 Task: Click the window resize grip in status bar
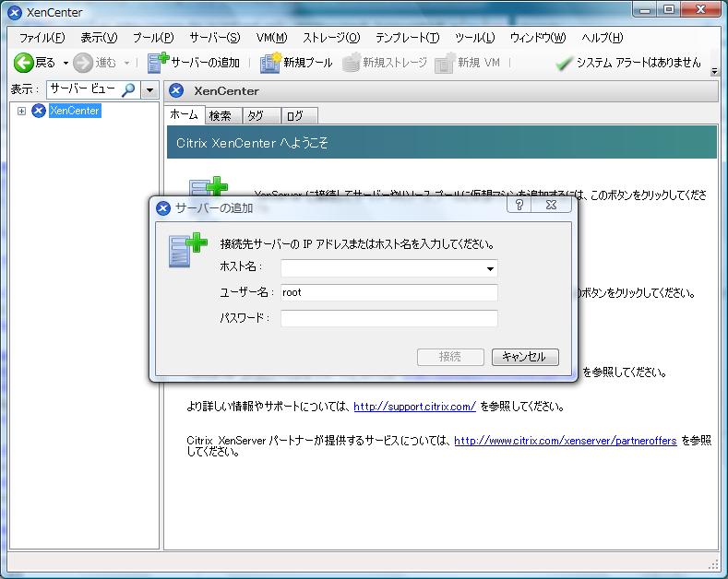click(x=713, y=564)
